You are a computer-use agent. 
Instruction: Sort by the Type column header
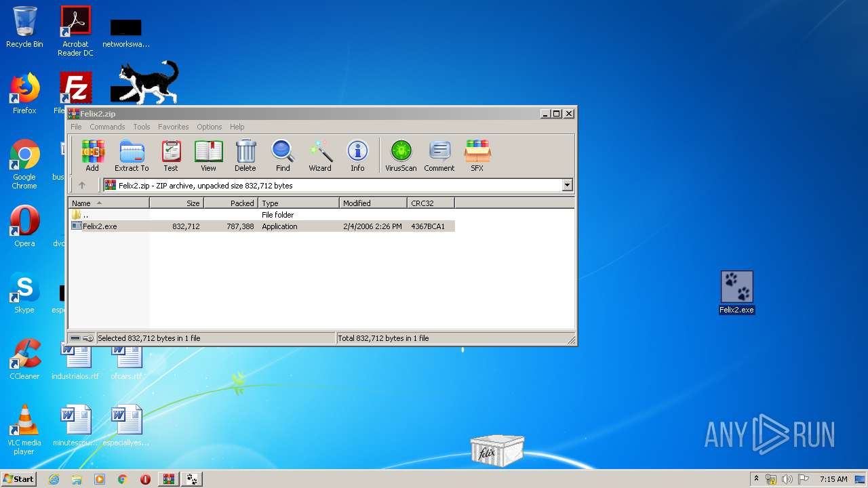click(x=299, y=203)
